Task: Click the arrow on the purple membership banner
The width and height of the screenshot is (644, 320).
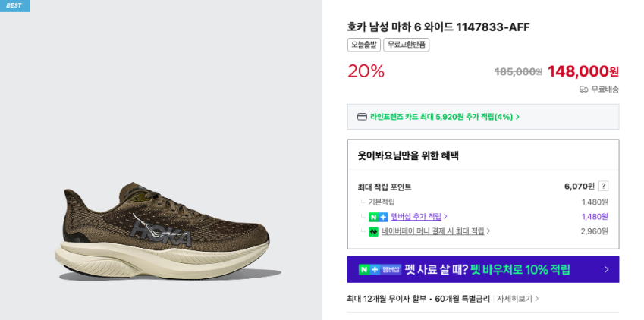Action: [x=606, y=269]
